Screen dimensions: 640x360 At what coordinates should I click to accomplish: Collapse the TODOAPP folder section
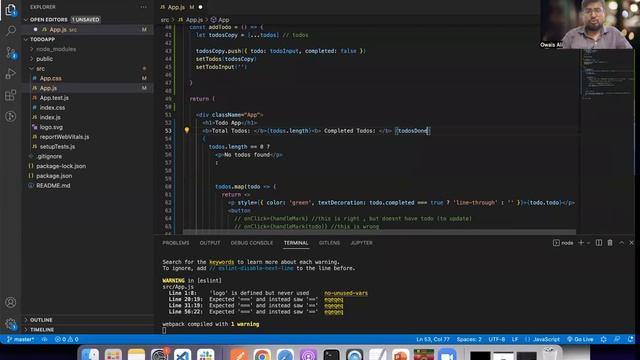(x=87, y=39)
